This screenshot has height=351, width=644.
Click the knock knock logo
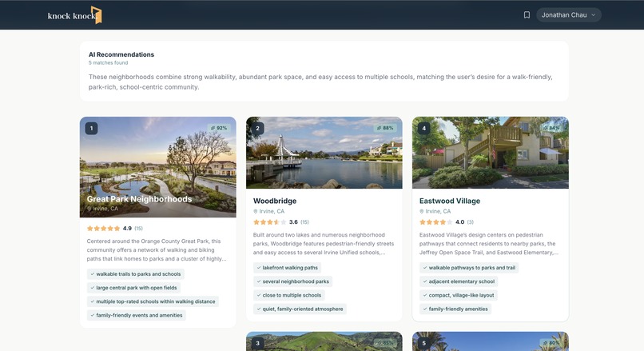coord(74,15)
